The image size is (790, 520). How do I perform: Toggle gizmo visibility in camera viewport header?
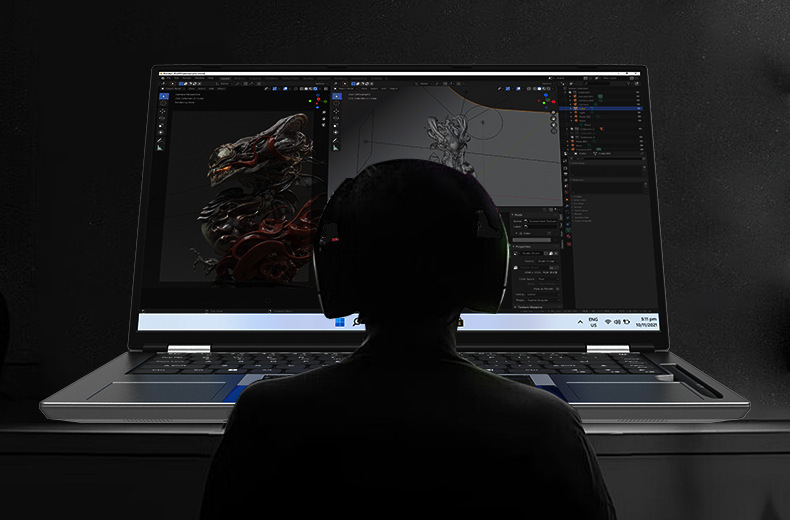275,89
